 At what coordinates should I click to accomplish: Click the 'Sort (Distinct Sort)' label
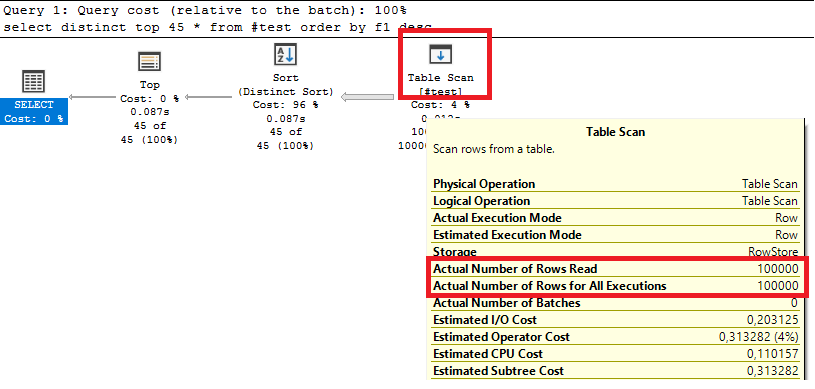(285, 84)
